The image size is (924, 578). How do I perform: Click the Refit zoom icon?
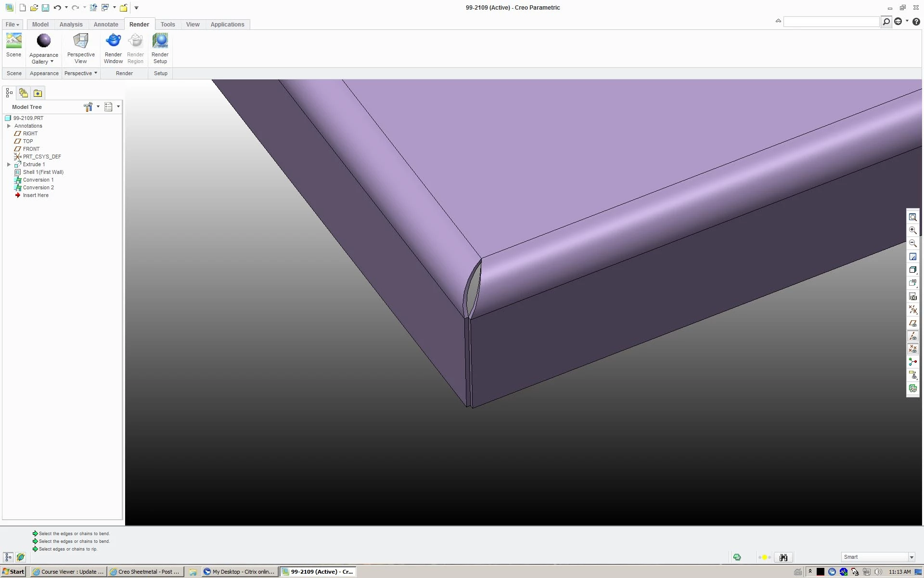[x=912, y=217]
